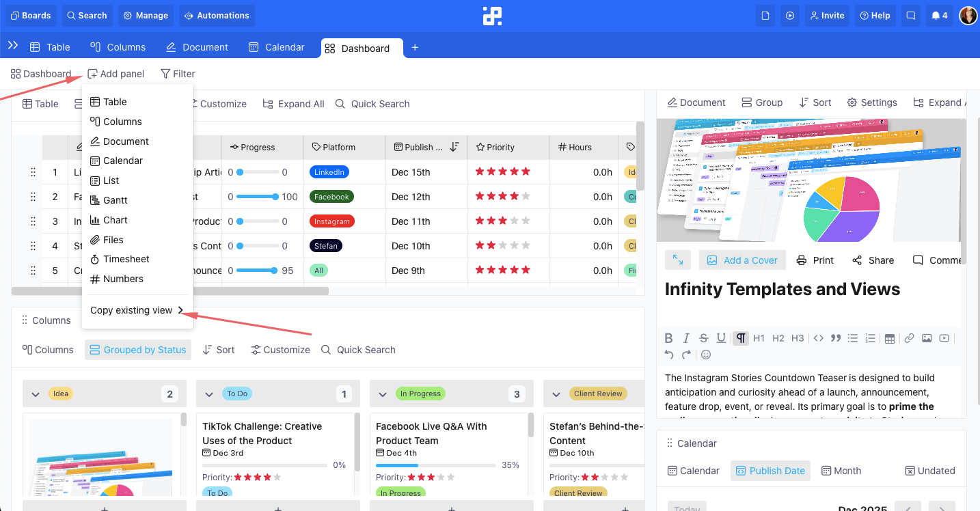
Task: Switch to the Calendar tab
Action: [276, 47]
